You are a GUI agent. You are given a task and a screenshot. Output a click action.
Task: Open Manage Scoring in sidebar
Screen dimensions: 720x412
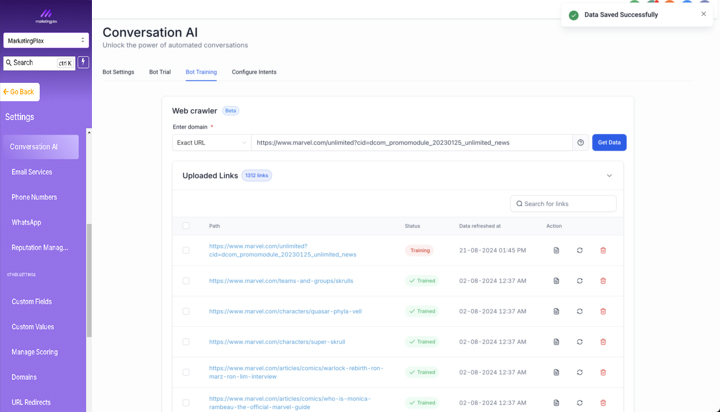(x=34, y=352)
